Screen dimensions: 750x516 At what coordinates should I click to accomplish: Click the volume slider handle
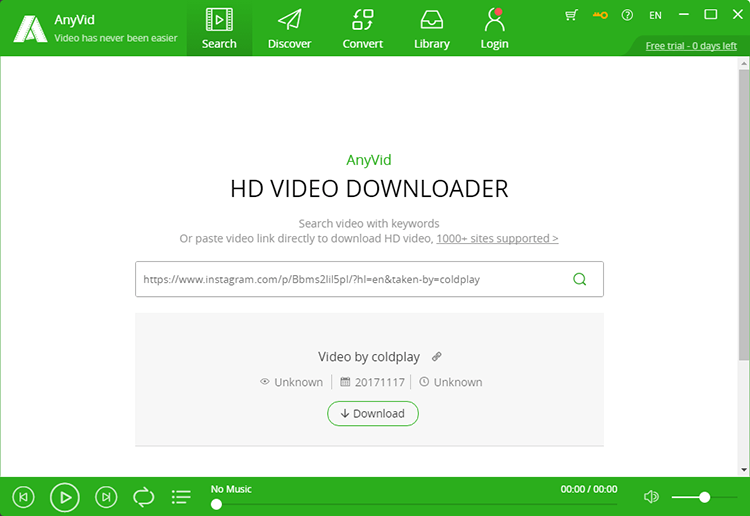[704, 497]
